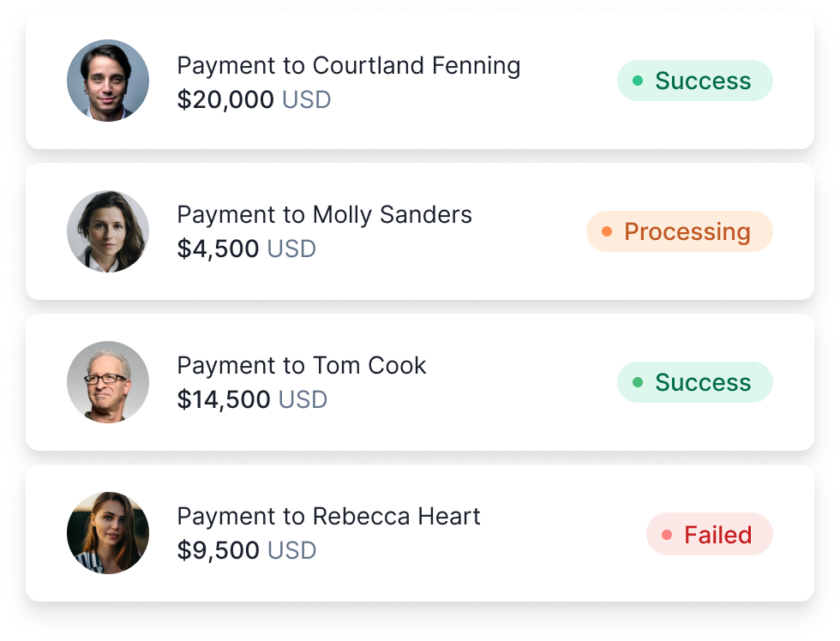Select the $20,000 USD amount text
840x641 pixels.
click(x=254, y=99)
